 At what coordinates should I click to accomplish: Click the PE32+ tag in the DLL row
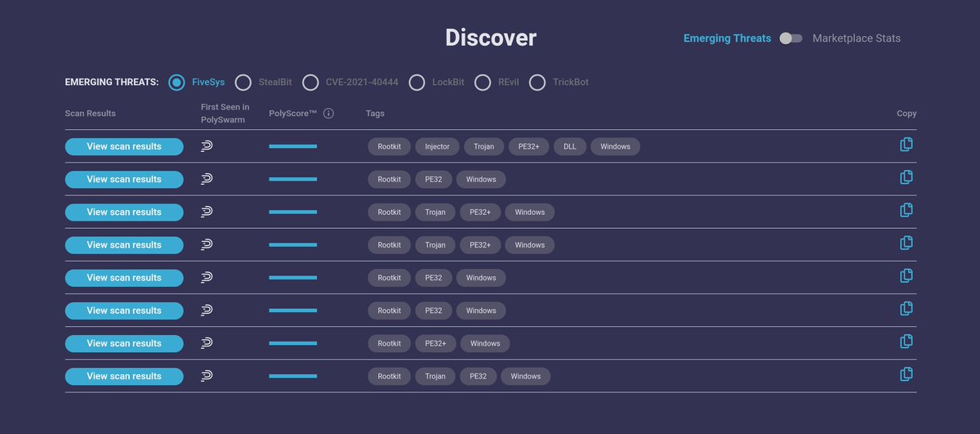click(529, 146)
